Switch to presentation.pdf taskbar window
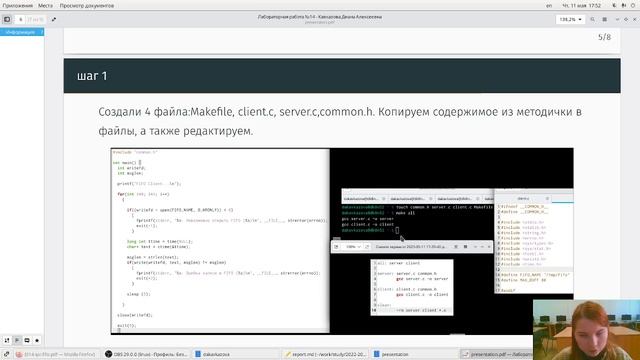Image resolution: width=640 pixels, height=360 pixels. [x=497, y=354]
